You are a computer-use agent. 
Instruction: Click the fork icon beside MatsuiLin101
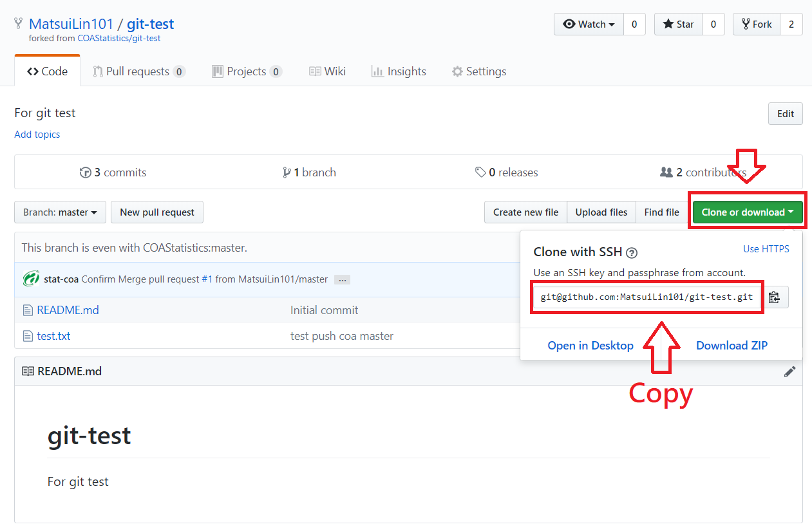pos(19,24)
